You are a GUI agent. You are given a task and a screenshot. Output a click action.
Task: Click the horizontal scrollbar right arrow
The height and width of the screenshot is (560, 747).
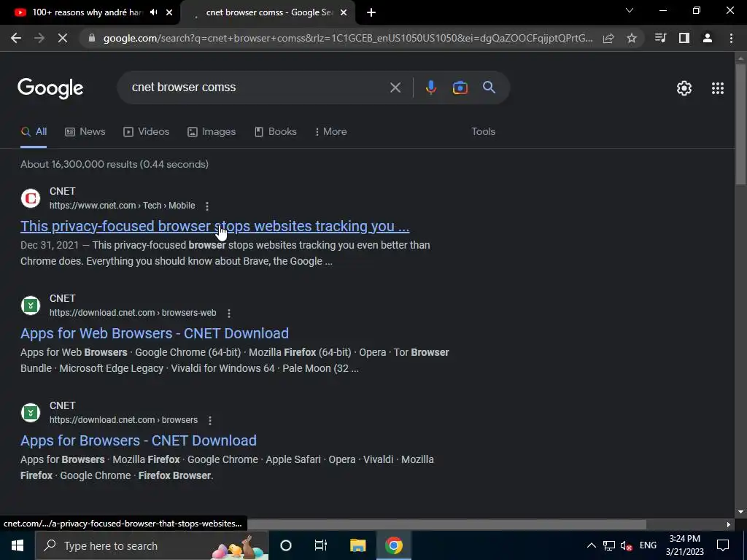(x=729, y=524)
